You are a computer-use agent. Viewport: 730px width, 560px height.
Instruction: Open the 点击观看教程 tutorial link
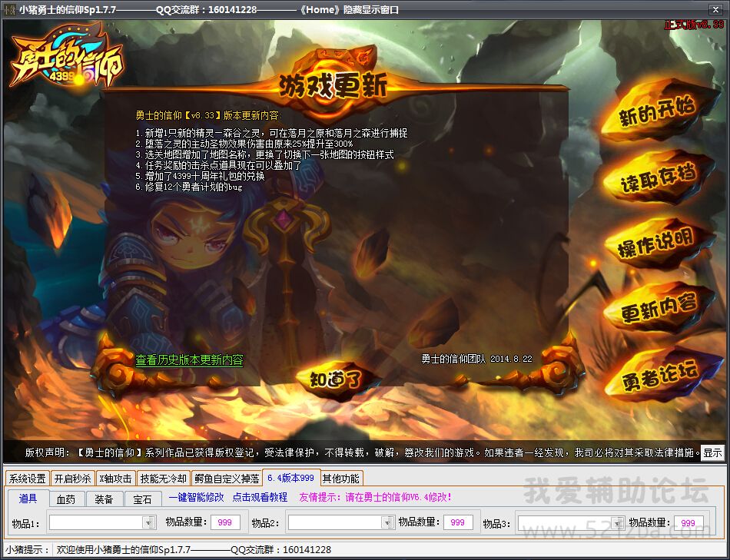[x=260, y=497]
